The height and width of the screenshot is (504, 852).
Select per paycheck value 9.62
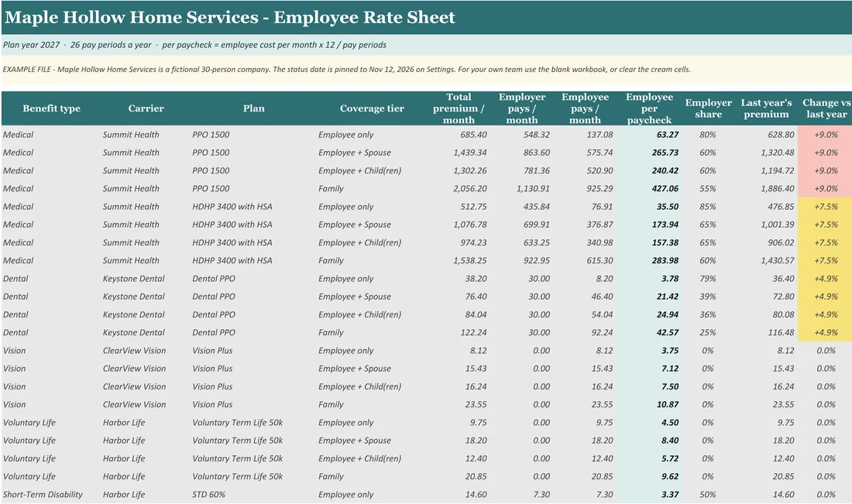(670, 476)
